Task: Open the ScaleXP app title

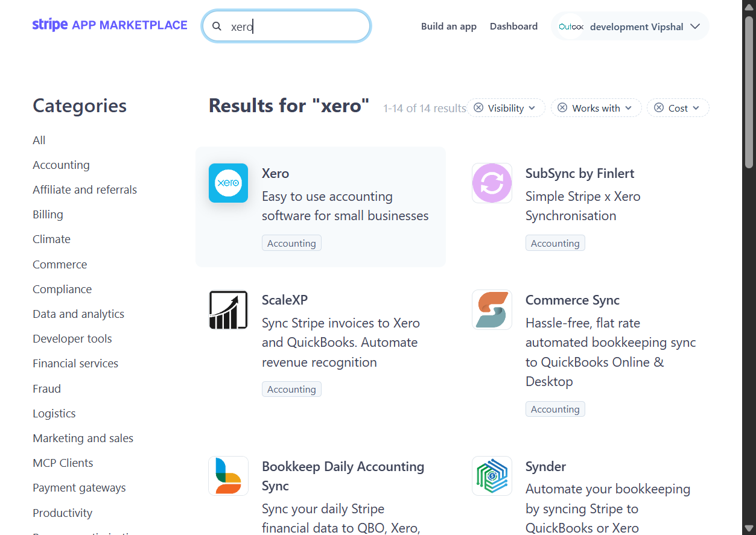Action: pyautogui.click(x=285, y=300)
